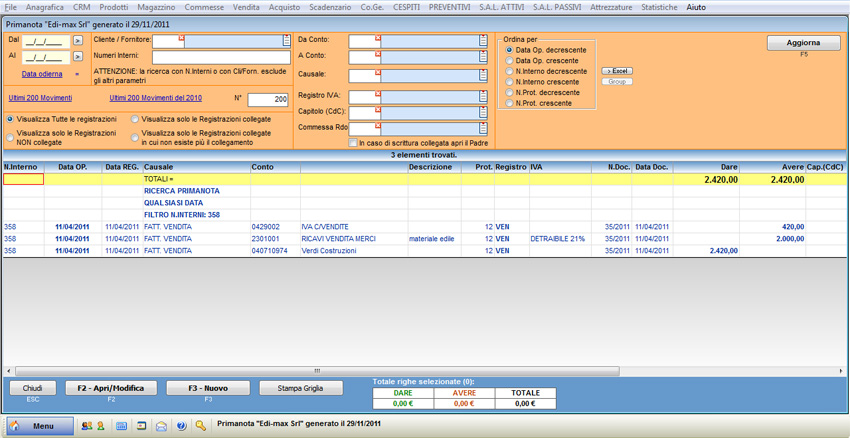Clear the Cliente / Fornitore field with red X
This screenshot has height=438, width=850.
[181, 39]
